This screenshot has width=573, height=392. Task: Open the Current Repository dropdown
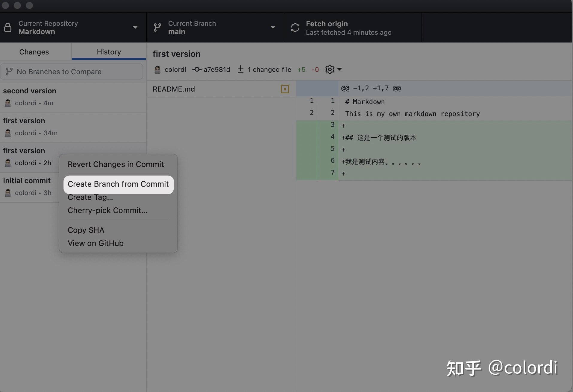(135, 27)
